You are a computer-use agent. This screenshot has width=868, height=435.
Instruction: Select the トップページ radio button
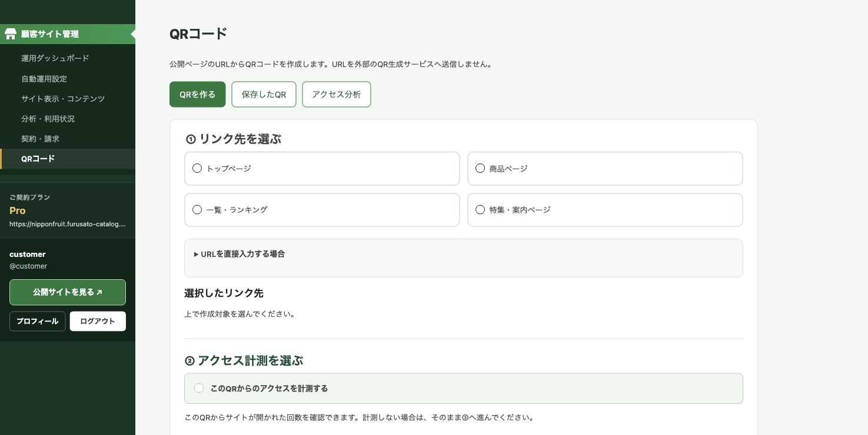[x=197, y=168]
